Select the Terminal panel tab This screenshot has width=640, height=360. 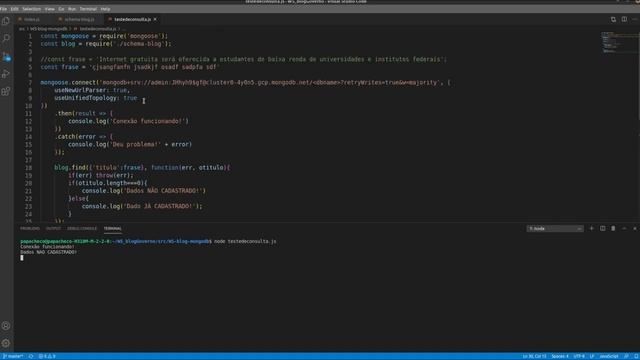pos(113,229)
